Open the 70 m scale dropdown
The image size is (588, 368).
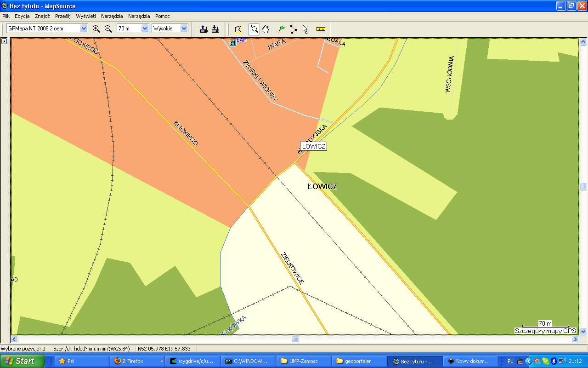pyautogui.click(x=145, y=29)
